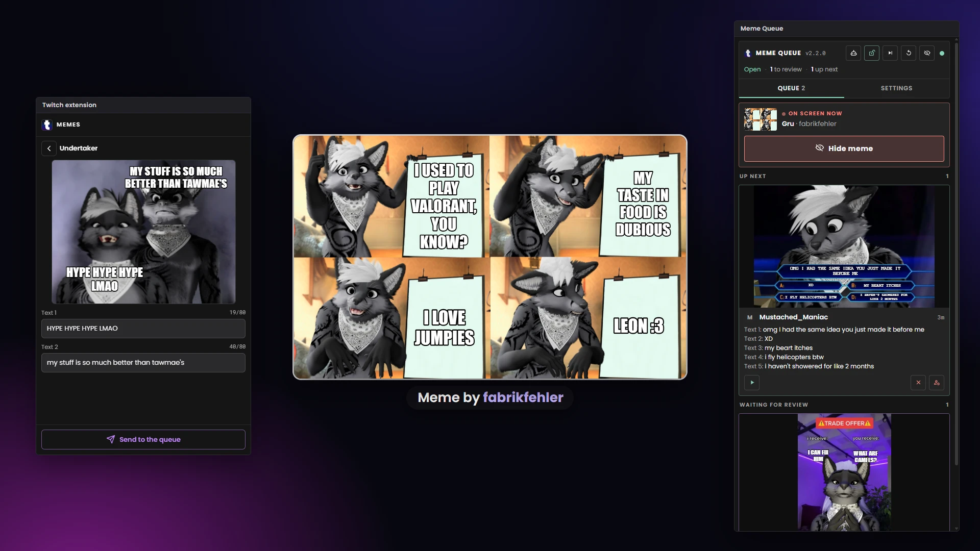Click the Trade Offer meme awaiting review

(844, 472)
